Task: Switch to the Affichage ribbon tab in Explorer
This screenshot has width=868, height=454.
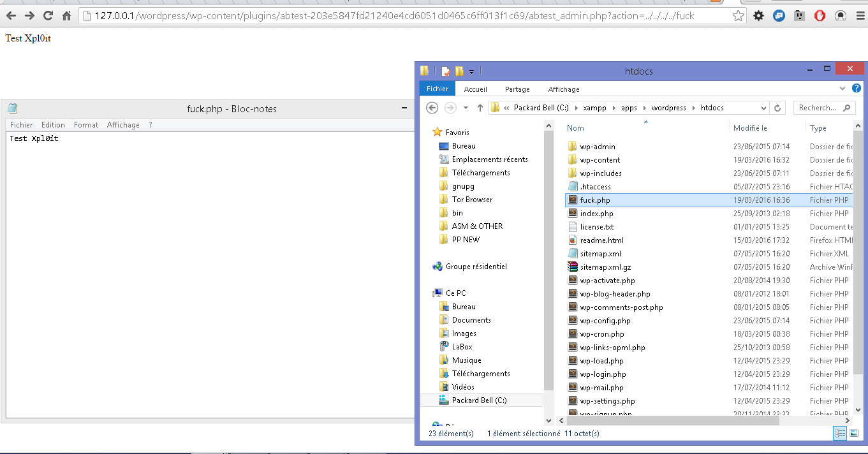Action: (564, 89)
